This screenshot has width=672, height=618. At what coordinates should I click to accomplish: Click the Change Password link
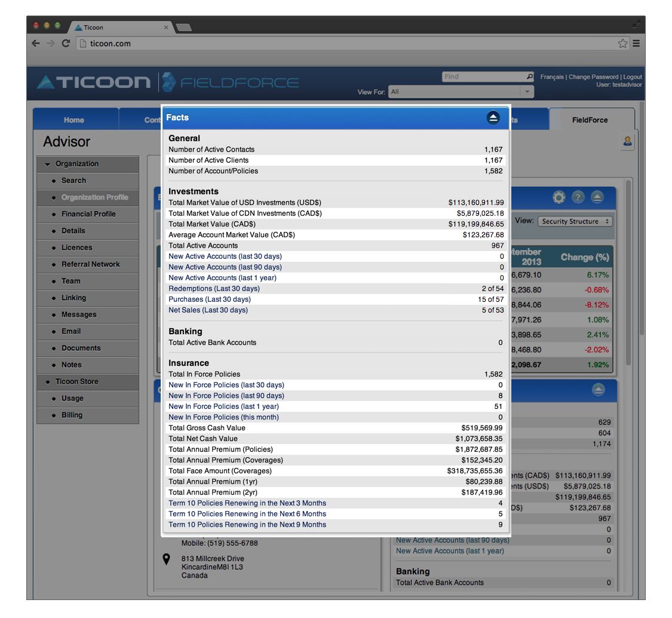[593, 77]
